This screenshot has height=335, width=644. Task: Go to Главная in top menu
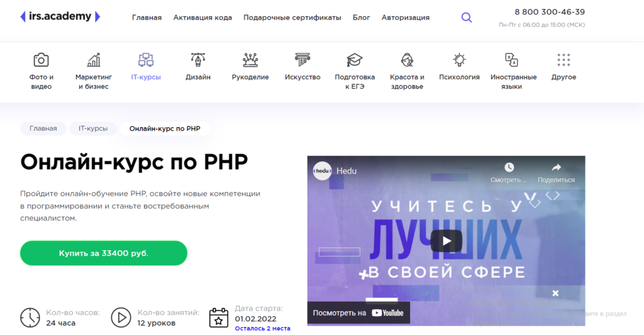tap(147, 18)
